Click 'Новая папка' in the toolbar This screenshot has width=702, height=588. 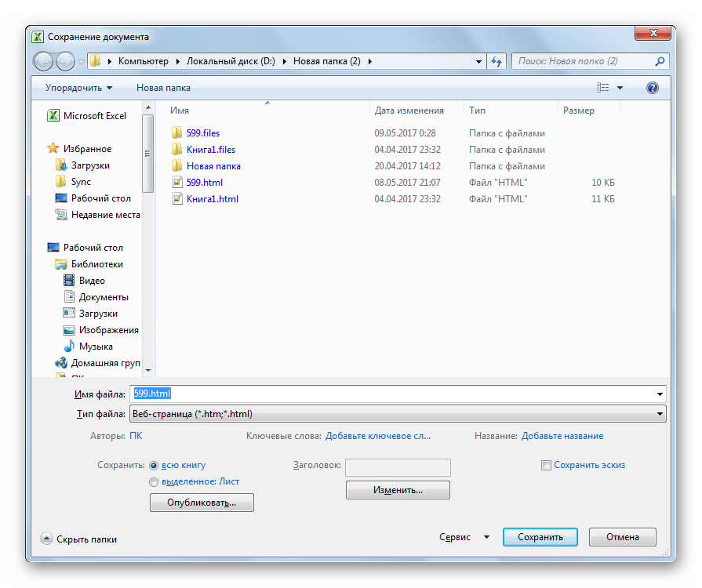pos(163,88)
